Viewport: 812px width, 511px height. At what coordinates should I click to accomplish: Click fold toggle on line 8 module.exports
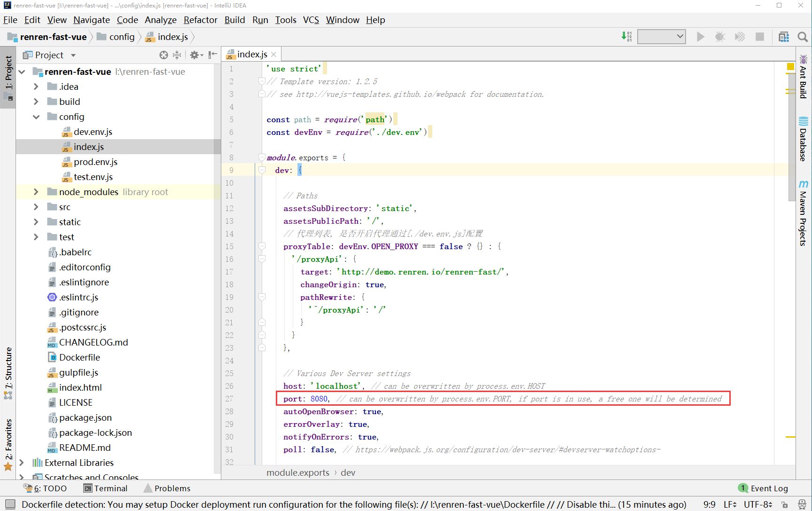262,157
